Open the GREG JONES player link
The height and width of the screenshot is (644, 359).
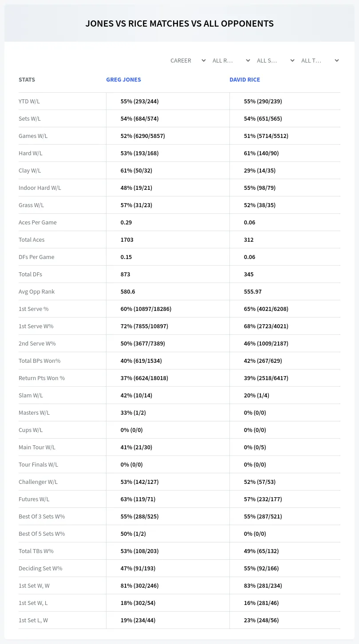point(123,80)
